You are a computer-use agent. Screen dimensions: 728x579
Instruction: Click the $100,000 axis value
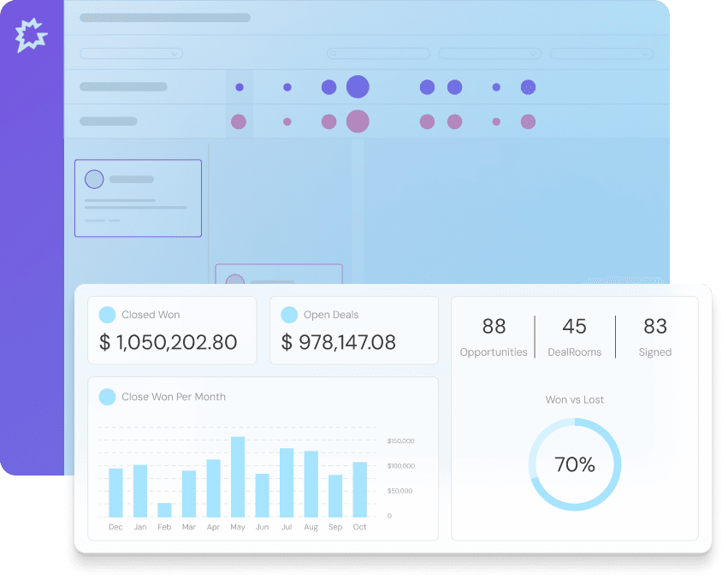[401, 466]
